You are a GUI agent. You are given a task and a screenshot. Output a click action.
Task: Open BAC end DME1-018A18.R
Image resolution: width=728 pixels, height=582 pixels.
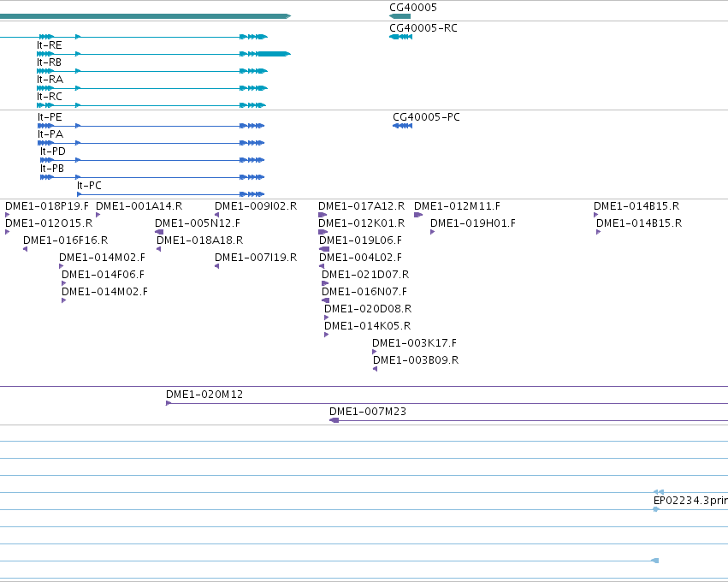click(199, 241)
